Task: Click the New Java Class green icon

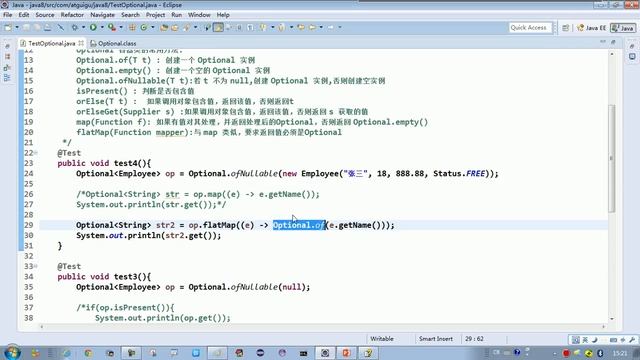Action: coord(144,27)
